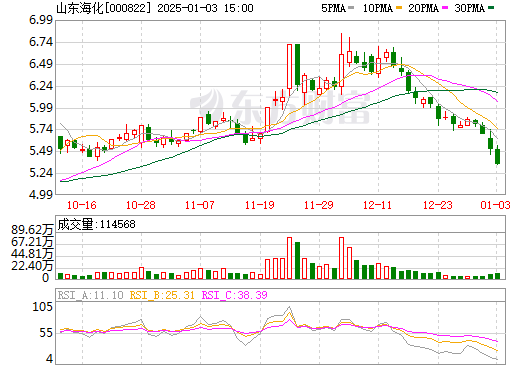This screenshot has height=365, width=520.
Task: Click the 6.24 price axis label
Action: click(x=41, y=86)
